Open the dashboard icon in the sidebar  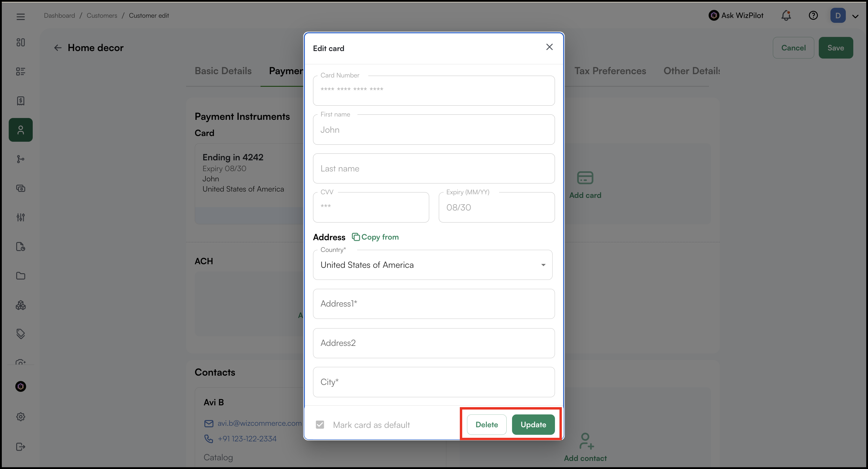pyautogui.click(x=20, y=42)
